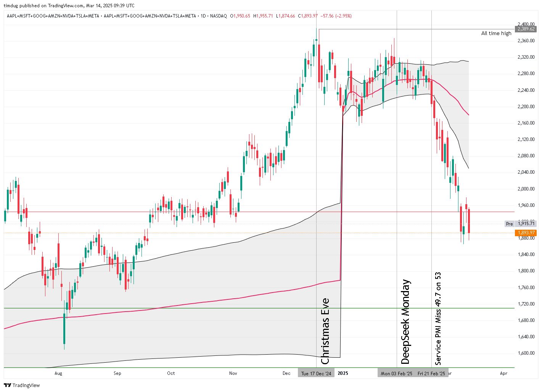Click the TradingView logo at bottom left

(22, 385)
